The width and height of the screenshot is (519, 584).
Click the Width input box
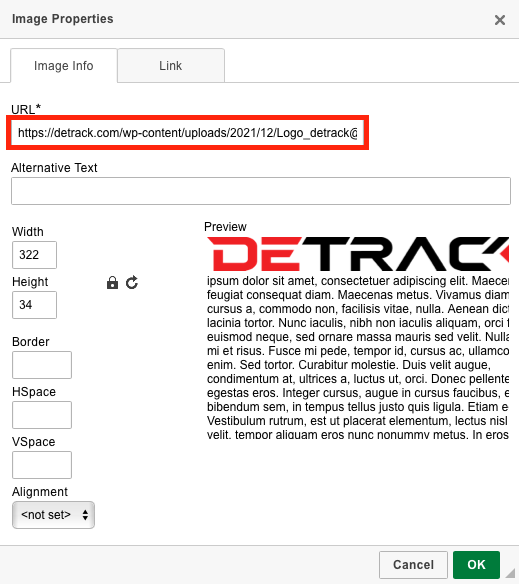coord(34,255)
